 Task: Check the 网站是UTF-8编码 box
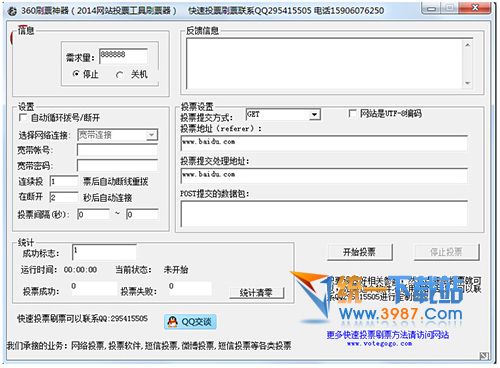[352, 113]
